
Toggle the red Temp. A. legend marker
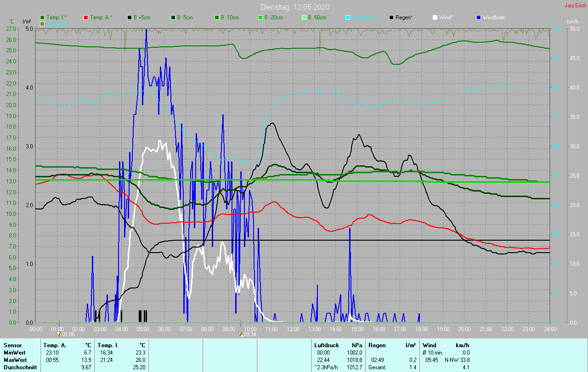click(86, 17)
